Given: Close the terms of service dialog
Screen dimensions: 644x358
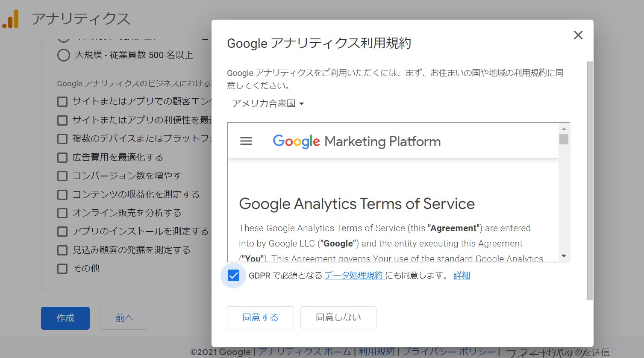Looking at the screenshot, I should click(578, 35).
